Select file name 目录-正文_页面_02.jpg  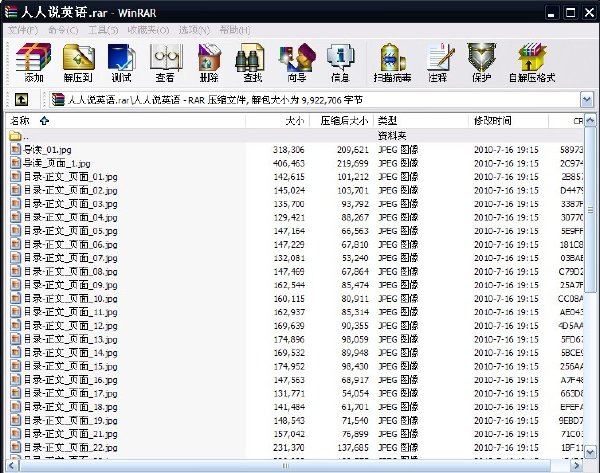[70, 190]
